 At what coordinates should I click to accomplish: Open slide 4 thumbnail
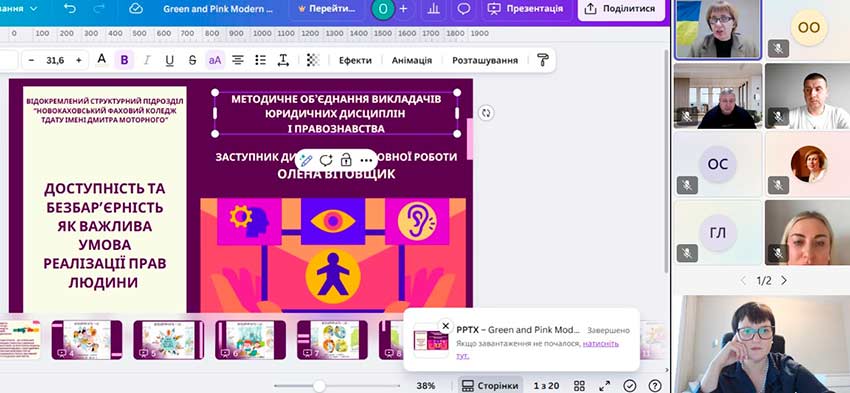[87, 339]
